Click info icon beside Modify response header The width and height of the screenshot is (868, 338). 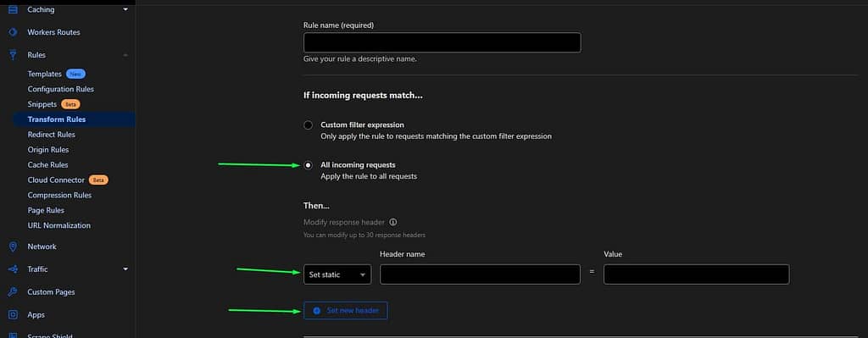[x=393, y=223]
